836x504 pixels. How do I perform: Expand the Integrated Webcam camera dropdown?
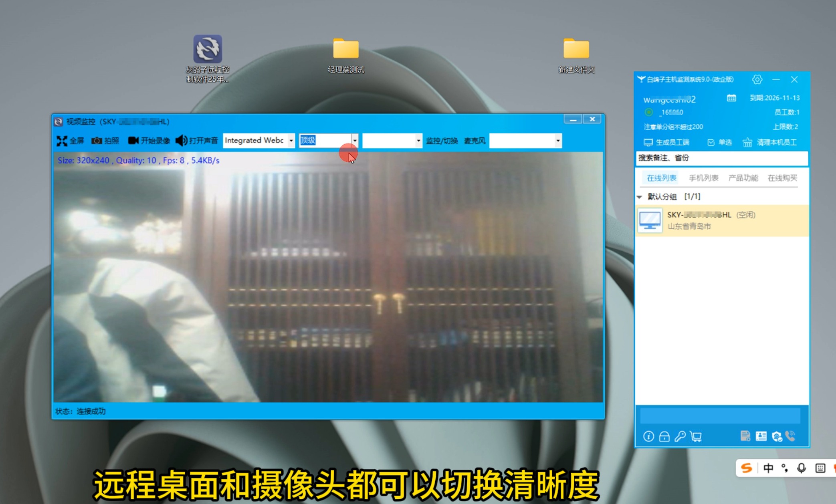(291, 141)
